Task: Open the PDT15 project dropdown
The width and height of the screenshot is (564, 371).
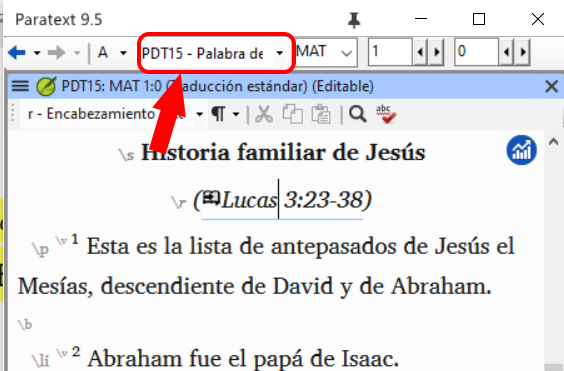Action: coord(279,53)
